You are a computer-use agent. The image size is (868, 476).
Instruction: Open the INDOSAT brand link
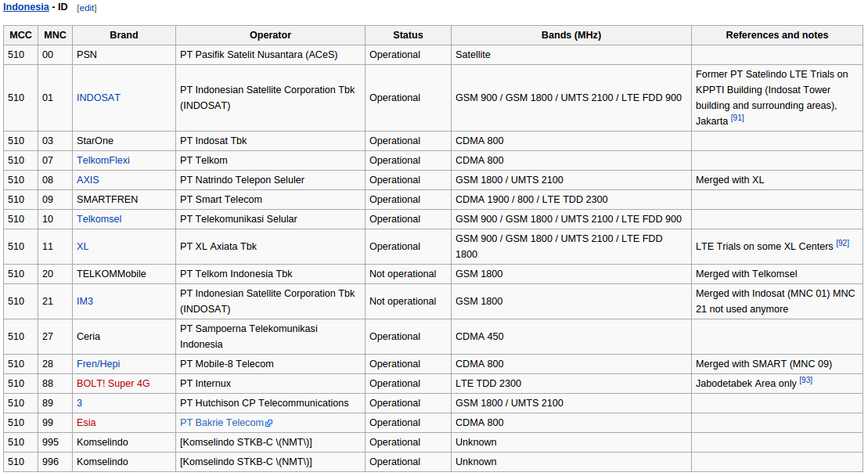(x=99, y=97)
